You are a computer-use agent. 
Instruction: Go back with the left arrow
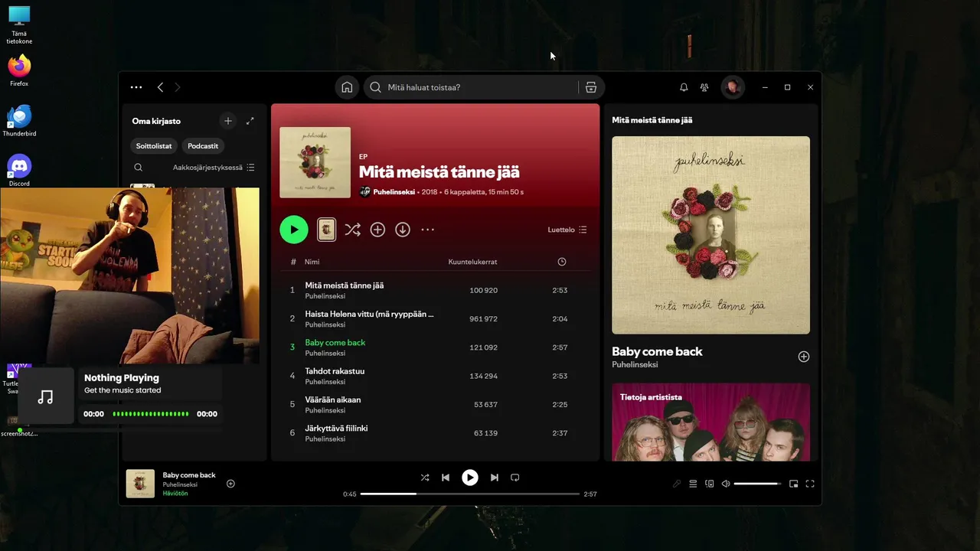tap(160, 87)
